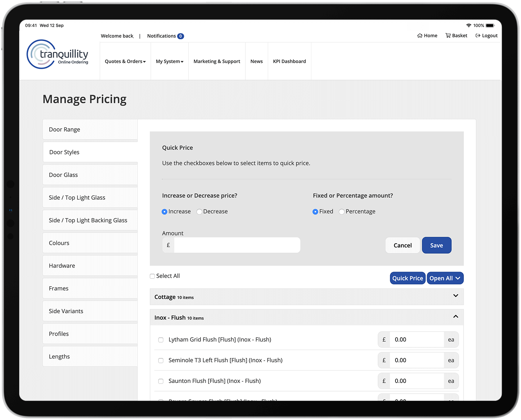Open the News menu item
Image resolution: width=521 pixels, height=420 pixels.
[x=257, y=61]
